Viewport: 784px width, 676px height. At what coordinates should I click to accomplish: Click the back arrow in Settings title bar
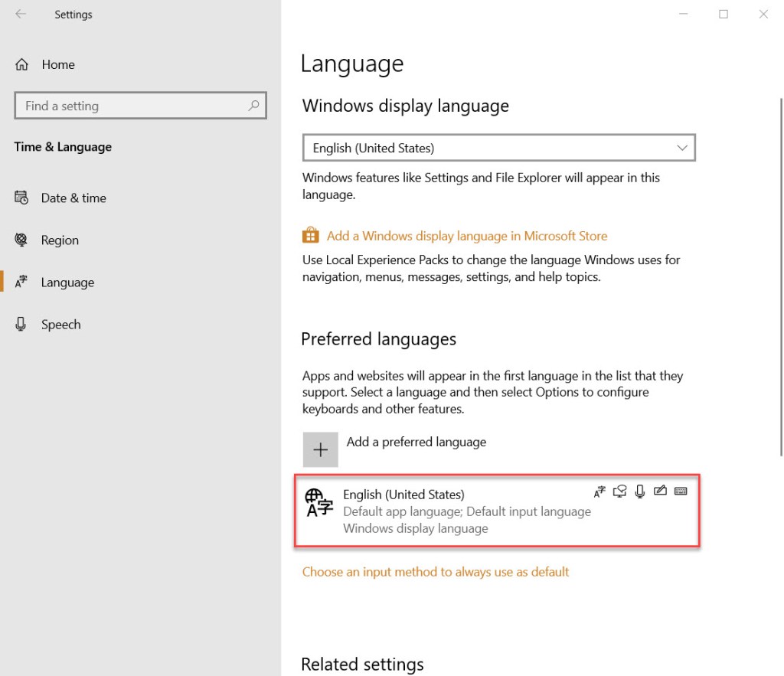[x=21, y=14]
